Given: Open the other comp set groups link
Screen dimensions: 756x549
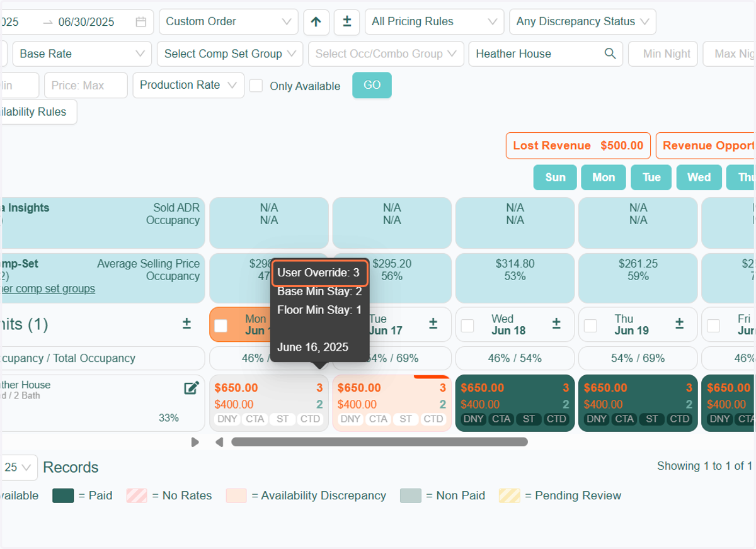Looking at the screenshot, I should pos(48,289).
